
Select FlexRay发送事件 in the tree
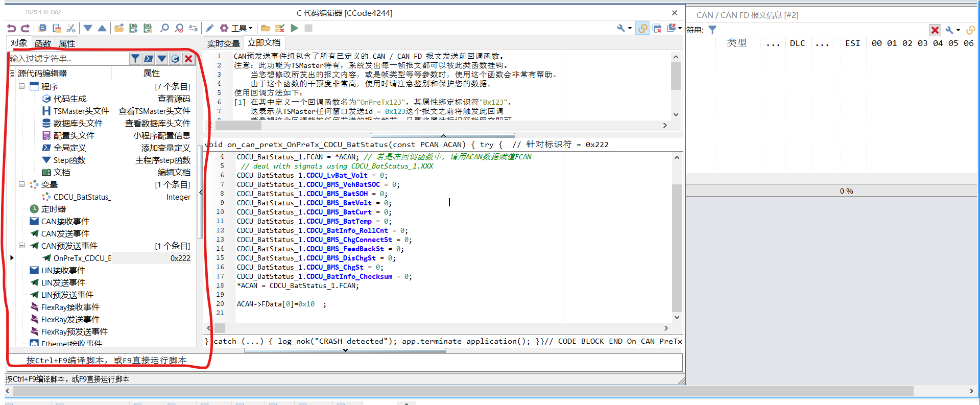point(70,319)
